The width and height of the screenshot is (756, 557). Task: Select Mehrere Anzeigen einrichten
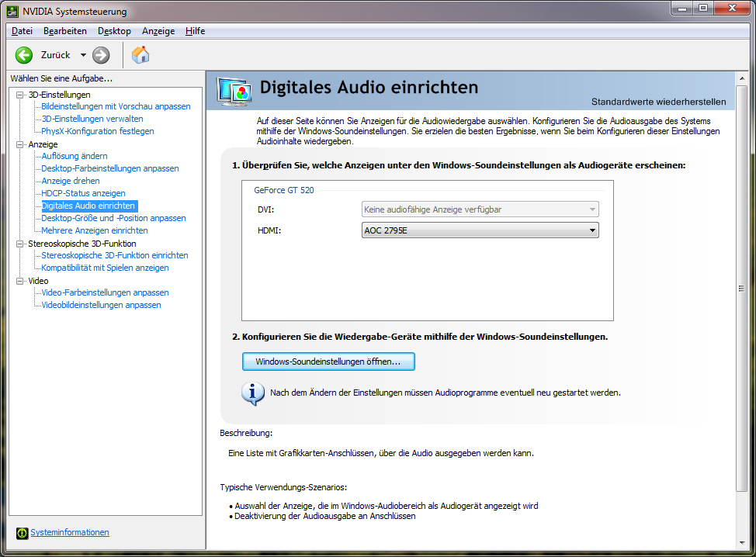coord(95,231)
